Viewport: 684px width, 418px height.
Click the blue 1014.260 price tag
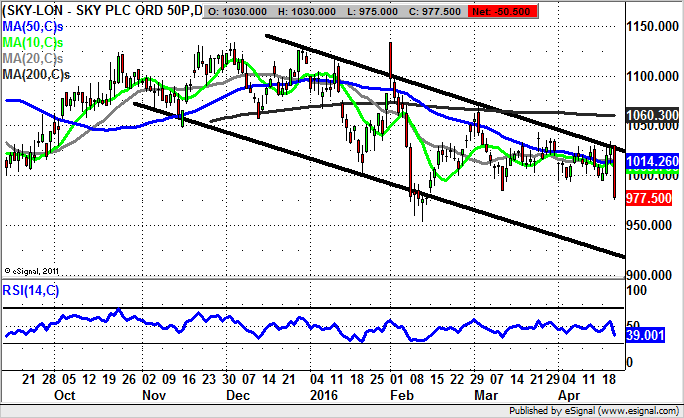[x=650, y=161]
